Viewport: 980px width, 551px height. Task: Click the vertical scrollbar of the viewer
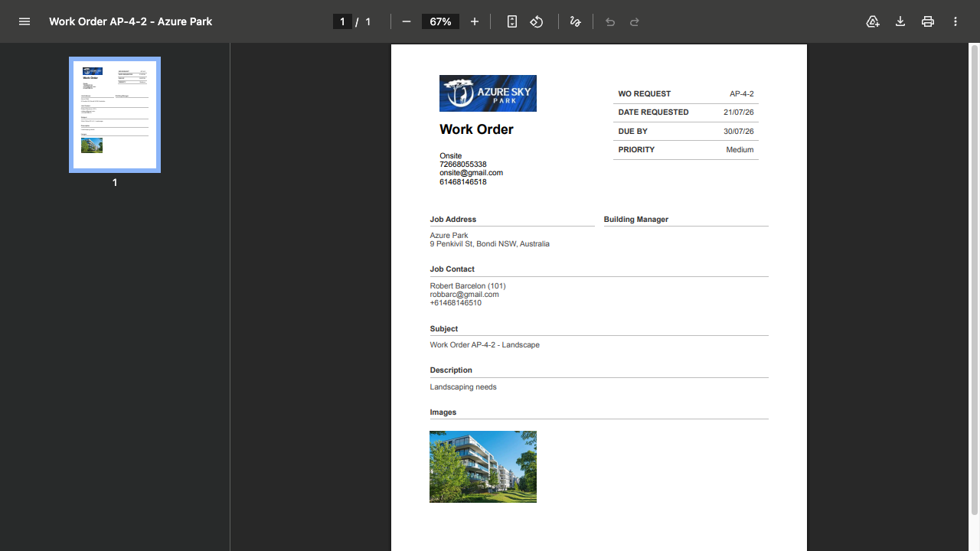(x=974, y=279)
